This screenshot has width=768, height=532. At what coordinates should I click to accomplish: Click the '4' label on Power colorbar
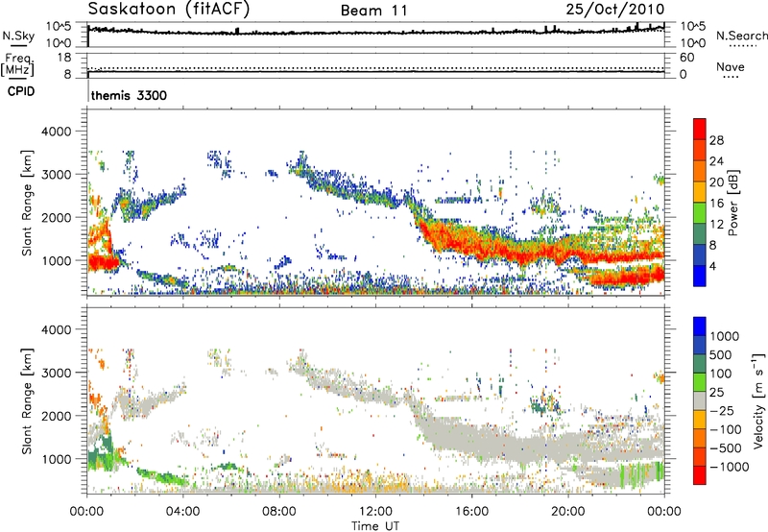[x=713, y=266]
